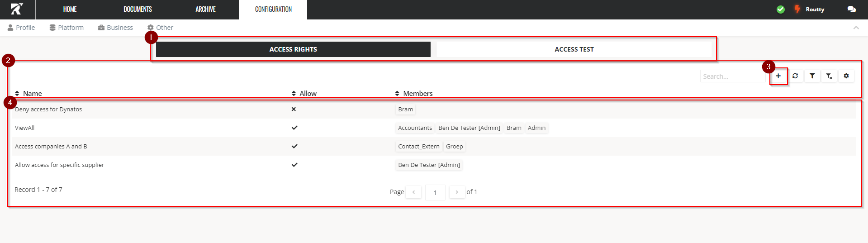868x243 pixels.
Task: Click the plus icon to add access right
Action: click(x=778, y=76)
